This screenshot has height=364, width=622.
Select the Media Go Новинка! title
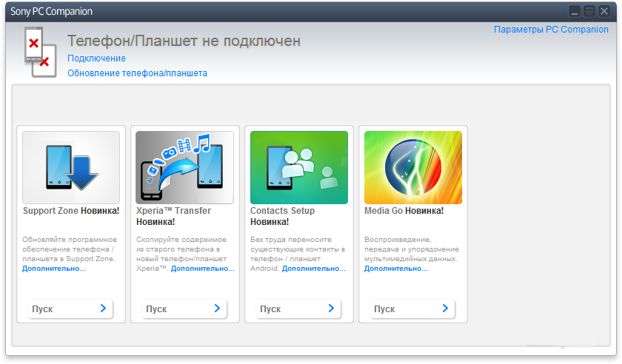click(x=404, y=211)
